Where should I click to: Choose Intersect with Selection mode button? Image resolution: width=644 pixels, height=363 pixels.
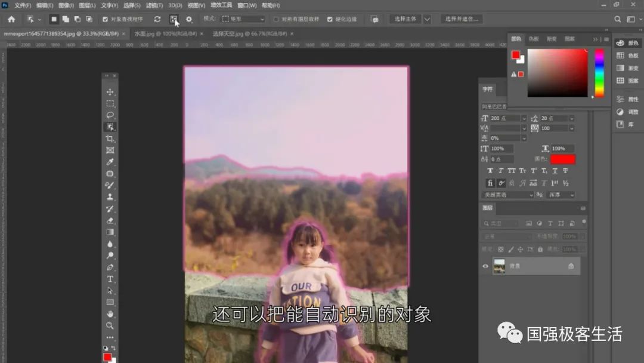coord(89,19)
